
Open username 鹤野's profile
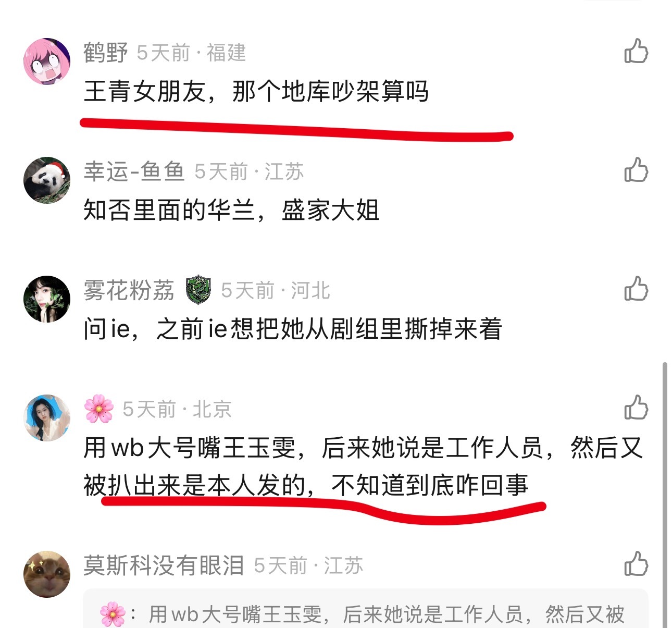[106, 53]
